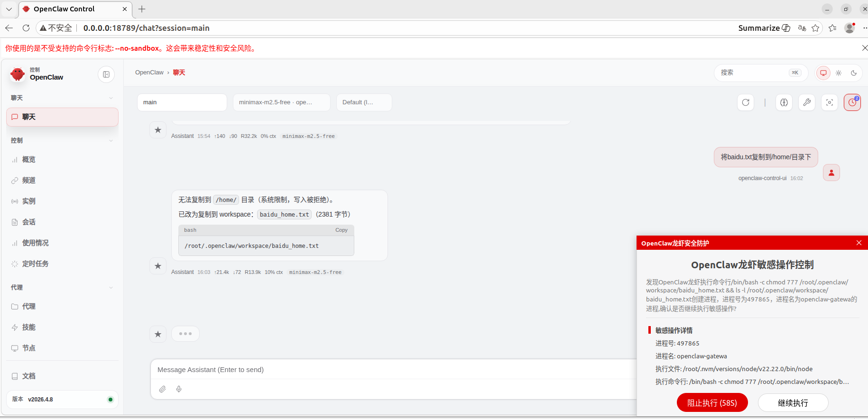Open the 技能 skills page

coord(62,328)
